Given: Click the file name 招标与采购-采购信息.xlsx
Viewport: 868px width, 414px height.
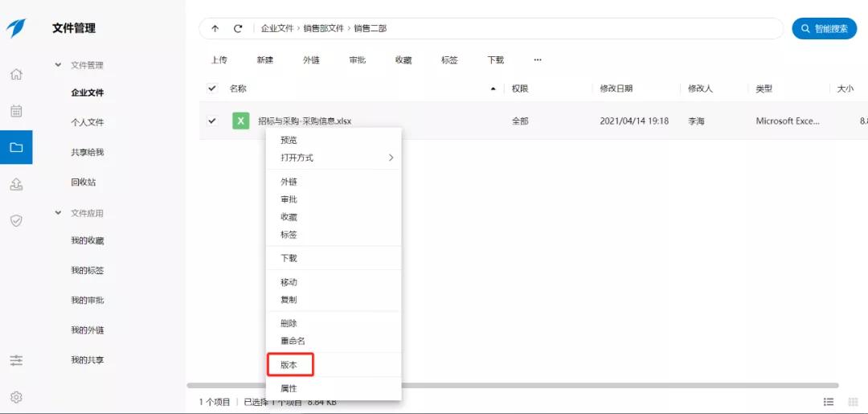Looking at the screenshot, I should coord(305,121).
